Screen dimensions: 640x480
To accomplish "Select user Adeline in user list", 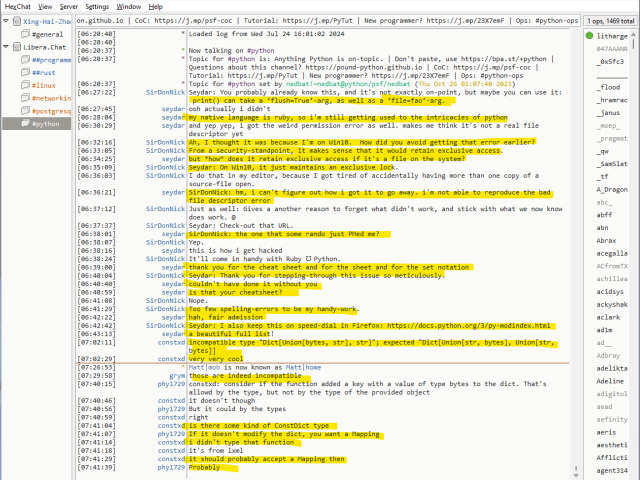I will click(610, 381).
